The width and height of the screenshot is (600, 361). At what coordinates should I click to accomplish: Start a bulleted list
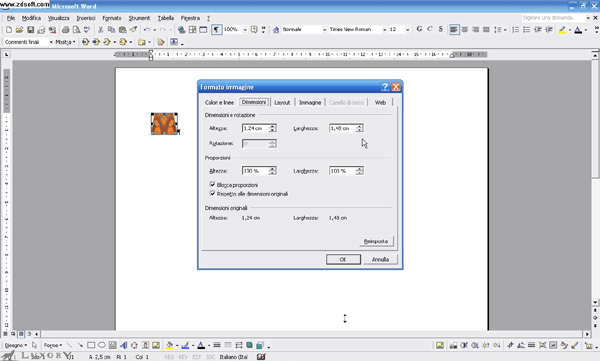tap(527, 29)
